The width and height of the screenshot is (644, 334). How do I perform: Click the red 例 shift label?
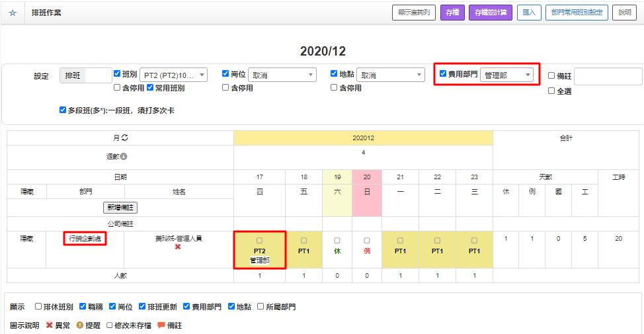pyautogui.click(x=367, y=251)
